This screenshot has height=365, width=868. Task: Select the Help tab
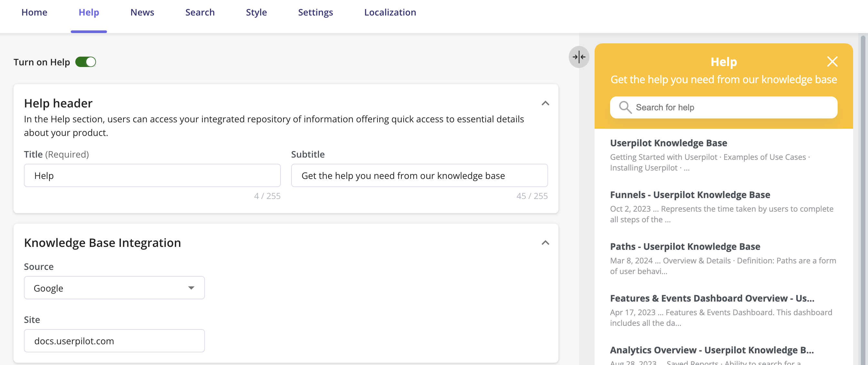[x=89, y=12]
